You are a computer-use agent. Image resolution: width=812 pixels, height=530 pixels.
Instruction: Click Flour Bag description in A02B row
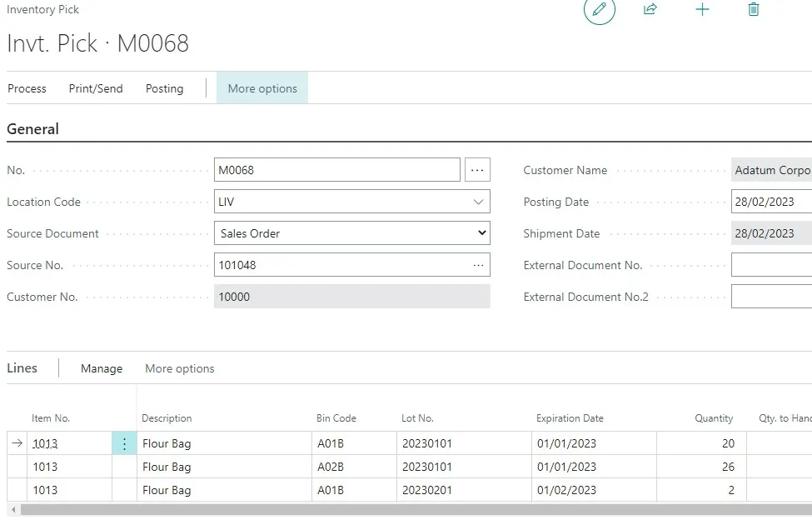pyautogui.click(x=224, y=467)
